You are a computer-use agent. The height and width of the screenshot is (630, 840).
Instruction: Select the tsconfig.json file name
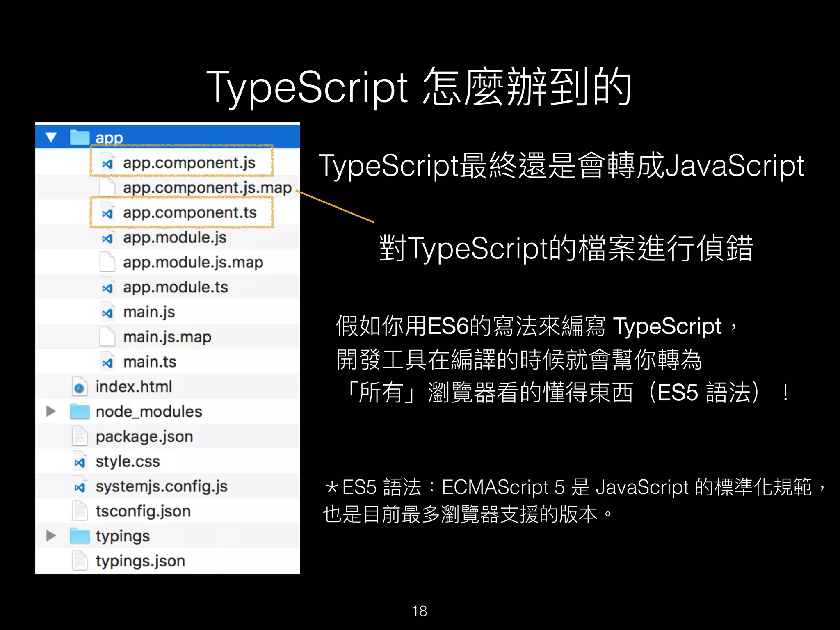143,512
